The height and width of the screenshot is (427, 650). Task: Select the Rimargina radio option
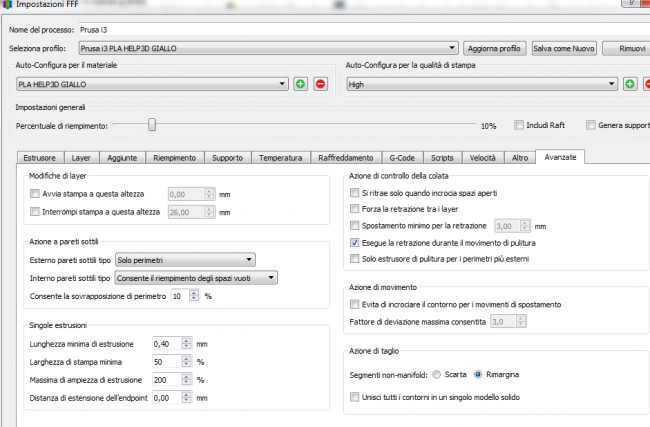point(479,374)
